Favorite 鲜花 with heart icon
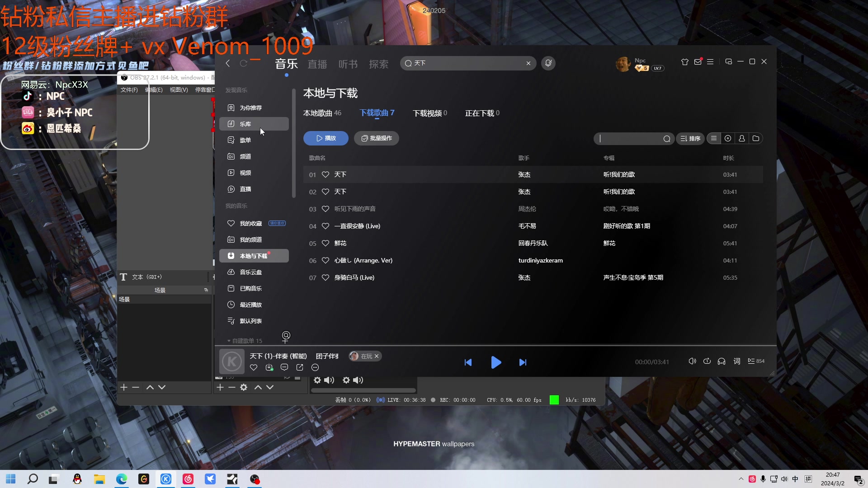The width and height of the screenshot is (868, 488). point(325,243)
